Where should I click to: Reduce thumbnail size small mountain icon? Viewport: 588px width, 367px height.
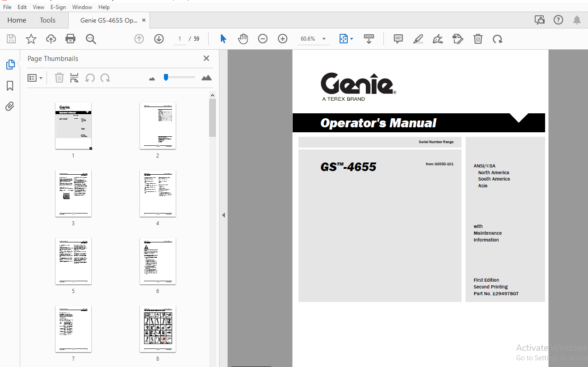[152, 79]
